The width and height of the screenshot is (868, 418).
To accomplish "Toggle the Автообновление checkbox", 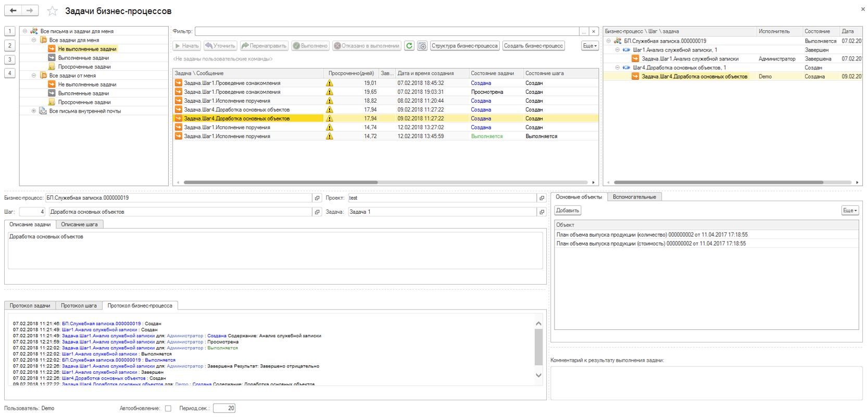I will (x=168, y=409).
